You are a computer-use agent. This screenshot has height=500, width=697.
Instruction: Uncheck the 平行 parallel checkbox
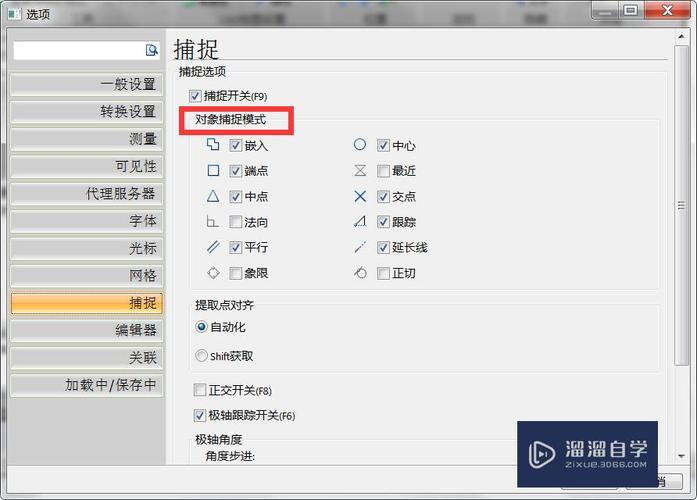pos(236,248)
